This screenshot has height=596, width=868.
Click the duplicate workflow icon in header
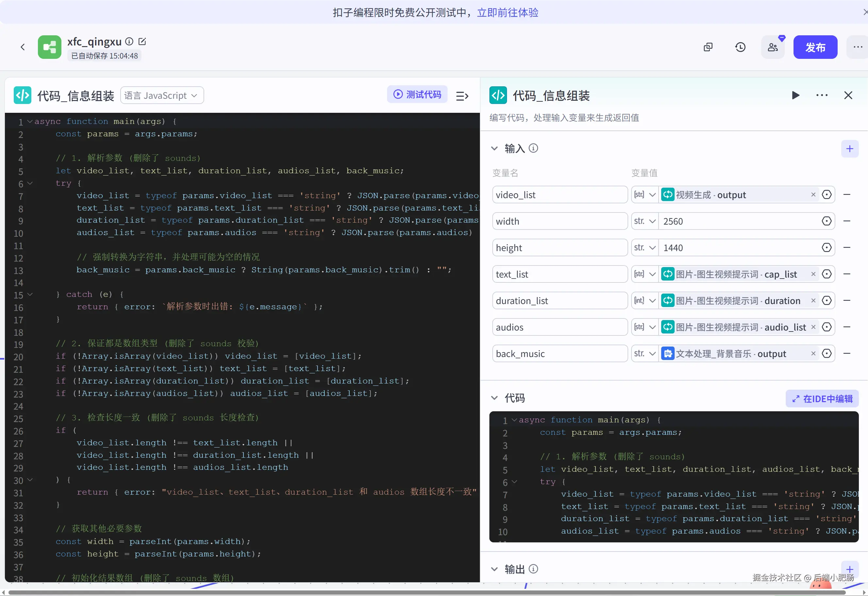708,47
